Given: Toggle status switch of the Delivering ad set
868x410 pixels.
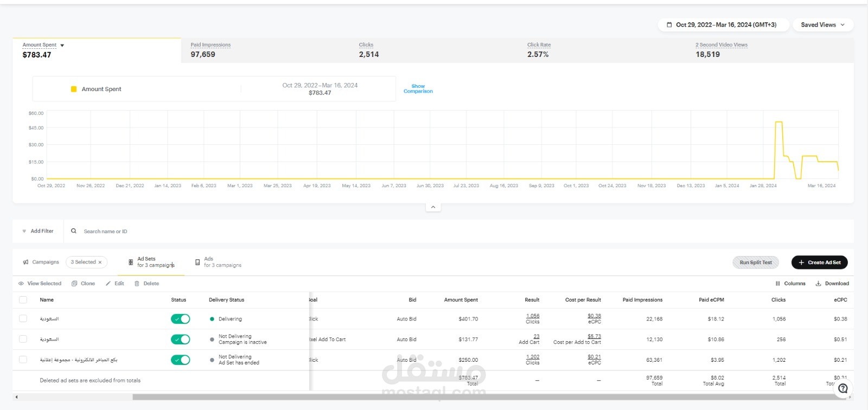Looking at the screenshot, I should point(181,319).
